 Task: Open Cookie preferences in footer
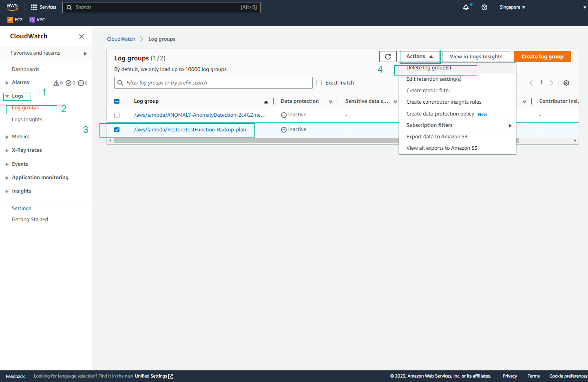(x=568, y=376)
